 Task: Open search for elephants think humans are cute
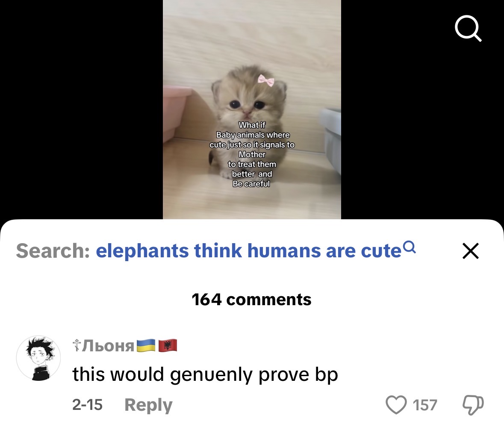tap(248, 250)
